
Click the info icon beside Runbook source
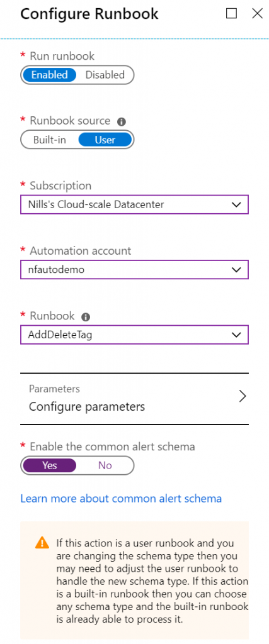[x=122, y=121]
